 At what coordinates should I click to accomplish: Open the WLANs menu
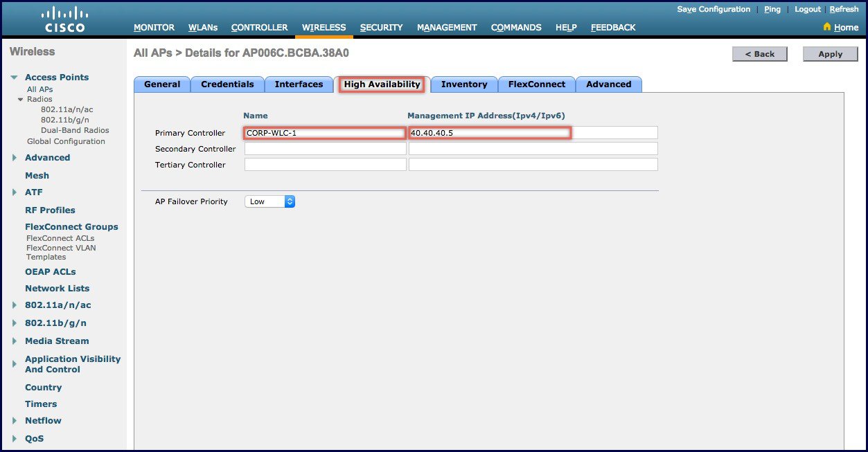(203, 28)
